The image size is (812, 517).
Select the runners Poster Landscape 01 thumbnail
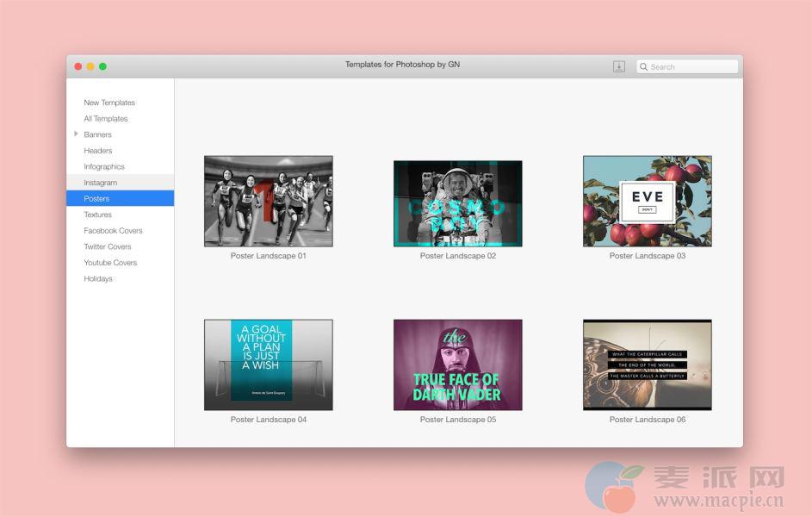(x=268, y=201)
